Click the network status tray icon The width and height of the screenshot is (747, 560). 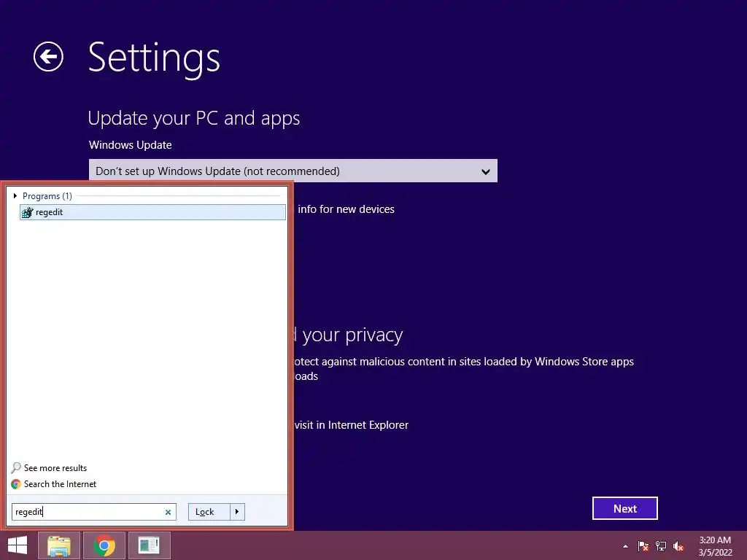point(661,546)
